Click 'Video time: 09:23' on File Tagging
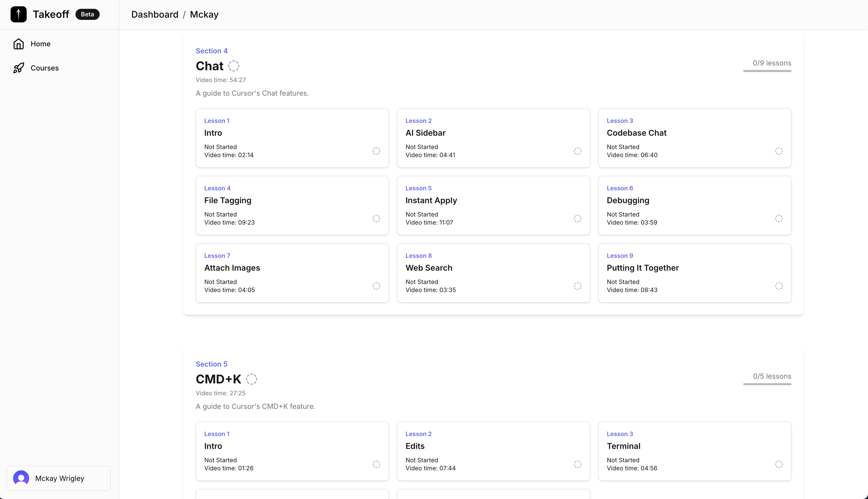Image resolution: width=868 pixels, height=499 pixels. coord(229,223)
